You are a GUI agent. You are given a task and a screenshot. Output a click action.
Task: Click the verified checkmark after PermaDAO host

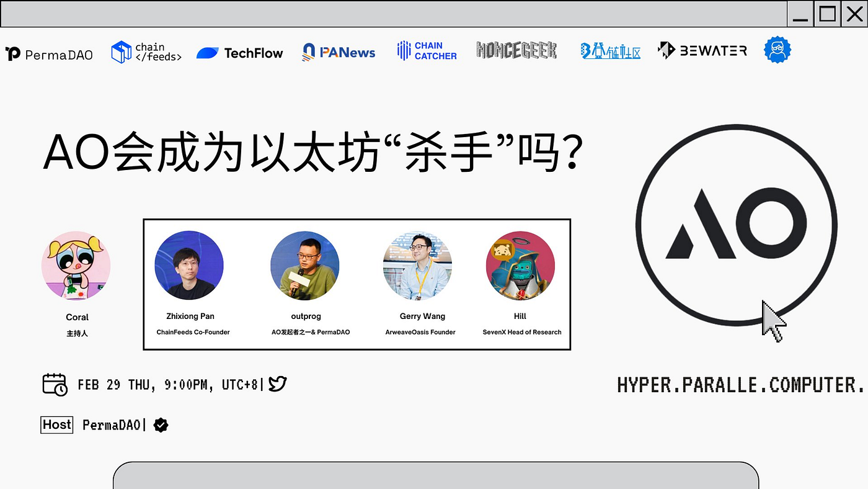point(160,424)
